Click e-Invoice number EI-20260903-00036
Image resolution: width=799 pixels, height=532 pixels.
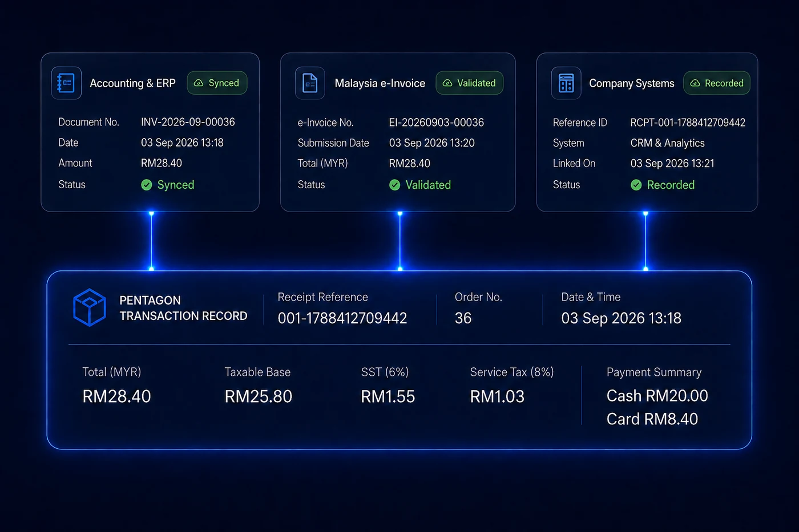pos(437,123)
